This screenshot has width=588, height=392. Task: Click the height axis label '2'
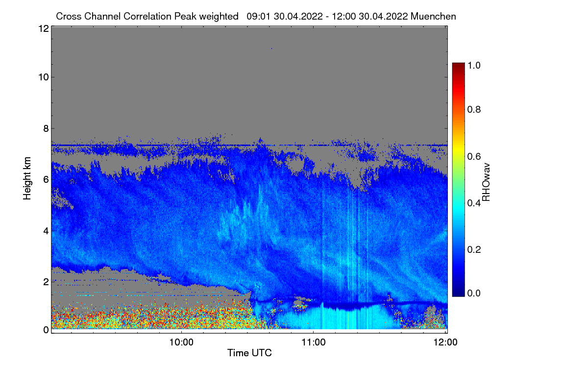point(46,281)
